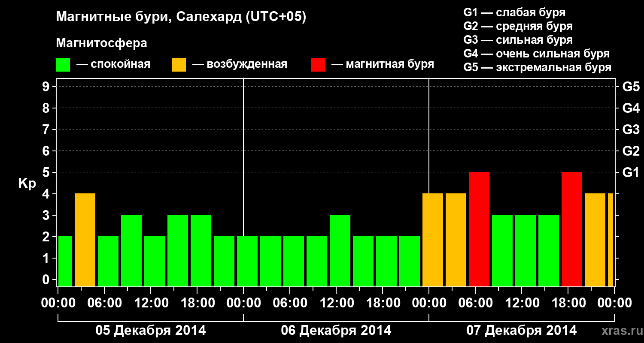This screenshot has width=644, height=343.
Task: Click the first orange bar at 00:00 on 07 December
Action: [x=433, y=240]
